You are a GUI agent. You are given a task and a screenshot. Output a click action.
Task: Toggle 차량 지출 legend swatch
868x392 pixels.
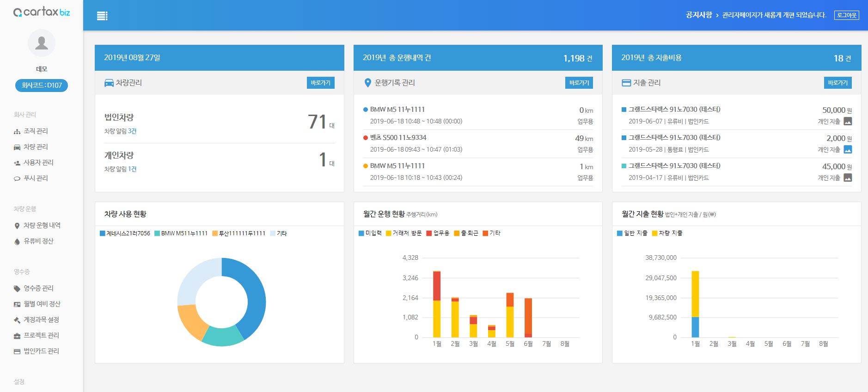click(654, 233)
